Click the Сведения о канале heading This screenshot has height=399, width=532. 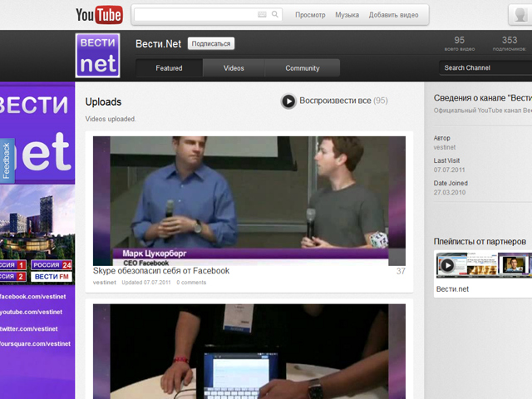(x=483, y=98)
